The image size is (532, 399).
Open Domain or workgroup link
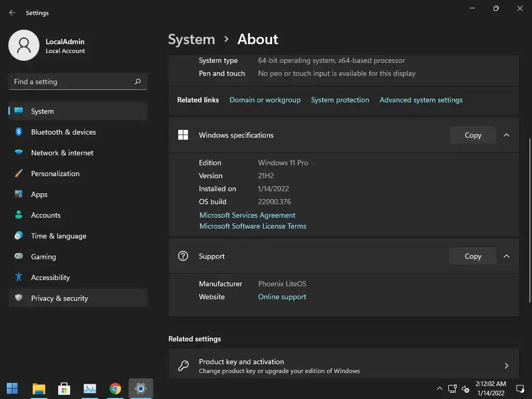click(x=265, y=100)
